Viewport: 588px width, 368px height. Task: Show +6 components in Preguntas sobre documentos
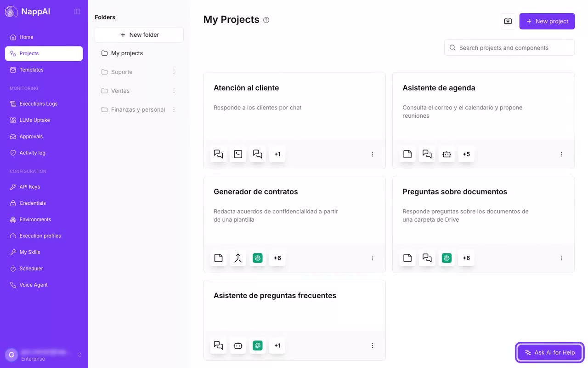click(466, 258)
